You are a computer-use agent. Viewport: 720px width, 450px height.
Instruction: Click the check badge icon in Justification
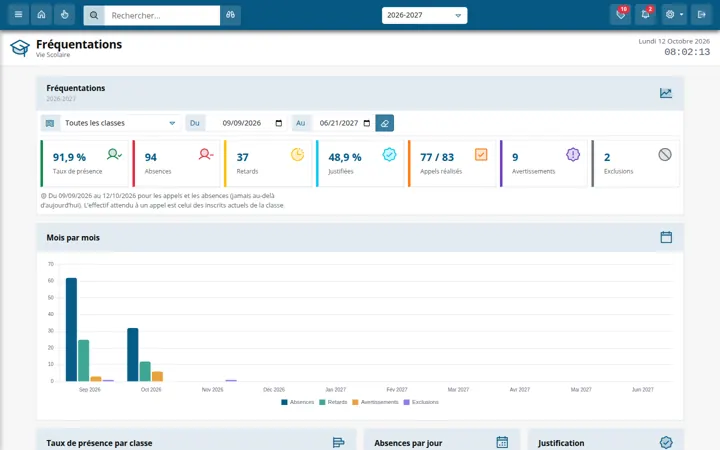tap(666, 443)
